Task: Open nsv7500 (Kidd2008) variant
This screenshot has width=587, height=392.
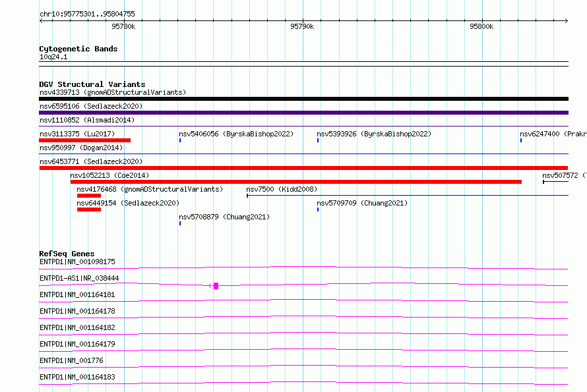Action: click(x=282, y=189)
